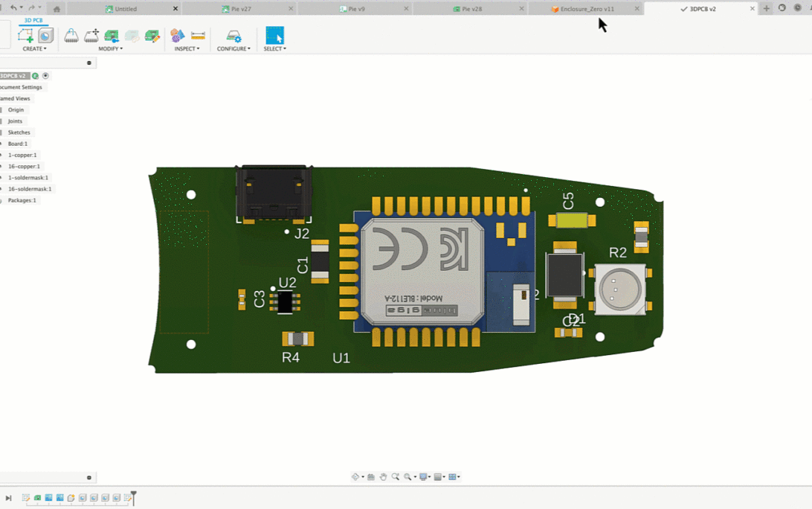Select Packages:1 in browser
Screen dimensions: 812x509
22,201
